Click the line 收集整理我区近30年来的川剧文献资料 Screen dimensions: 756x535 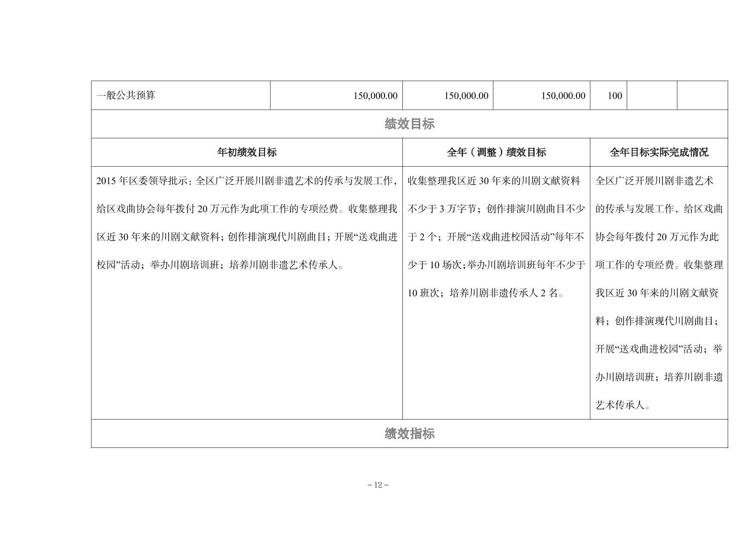tap(493, 181)
